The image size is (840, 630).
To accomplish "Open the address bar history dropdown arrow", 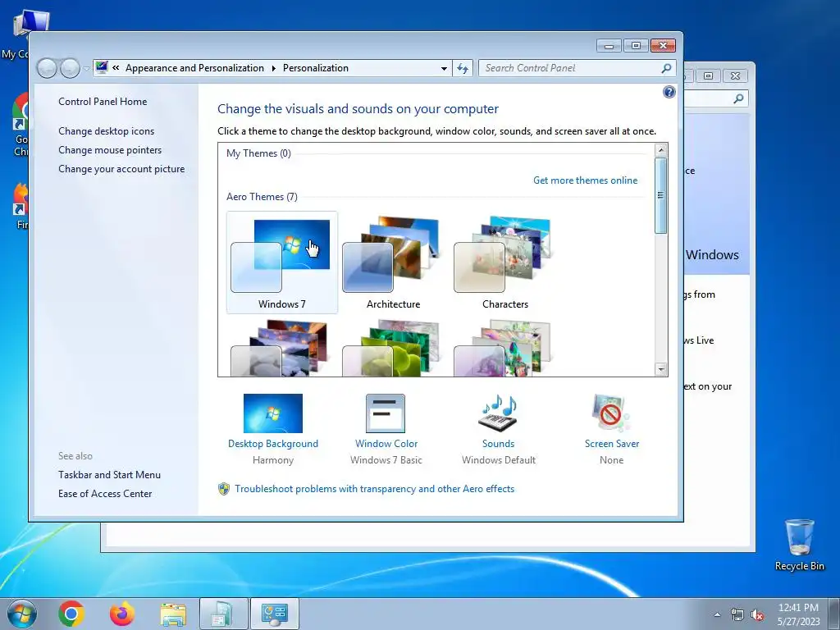I will tap(444, 69).
